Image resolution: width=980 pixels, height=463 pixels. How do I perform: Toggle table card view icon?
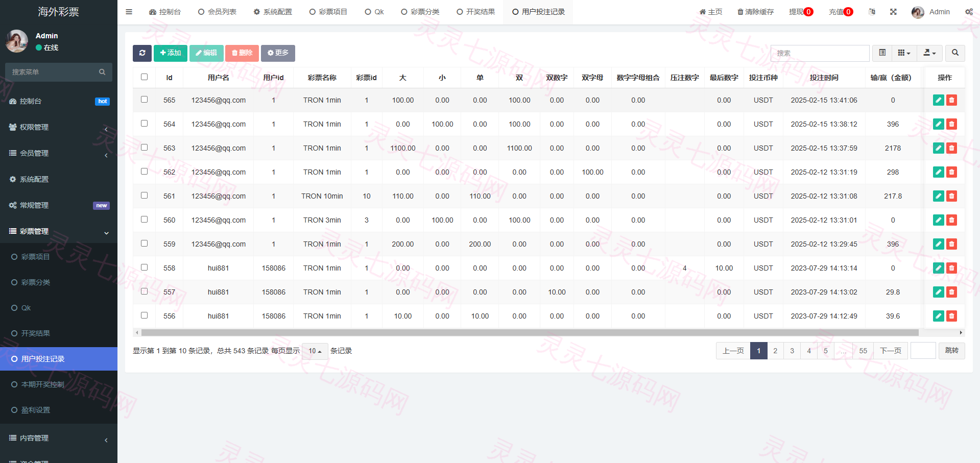pos(882,53)
